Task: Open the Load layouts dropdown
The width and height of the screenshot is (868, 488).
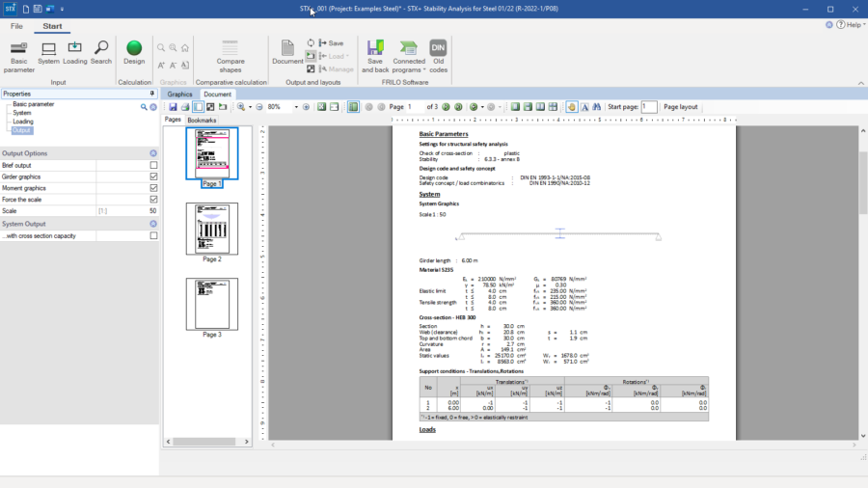Action: pyautogui.click(x=334, y=56)
